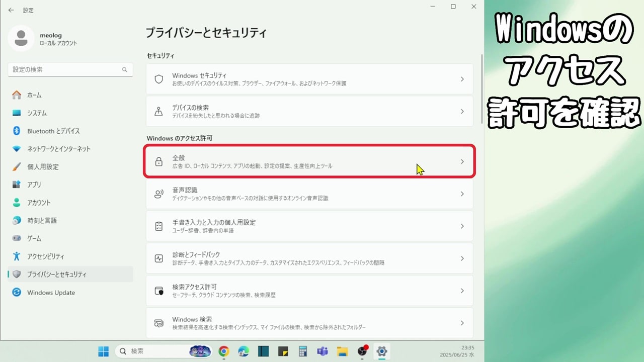Select システム in the sidebar
Viewport: 644px width, 362px height.
tap(70, 113)
